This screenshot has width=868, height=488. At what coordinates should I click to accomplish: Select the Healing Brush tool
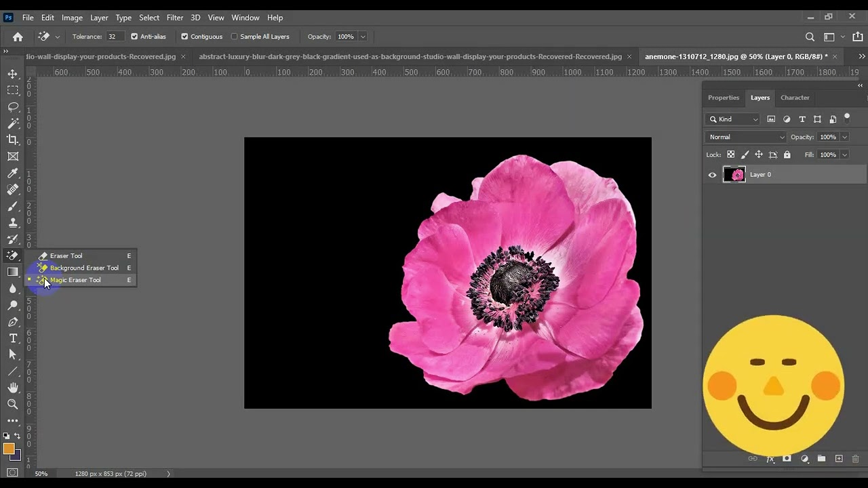click(13, 190)
